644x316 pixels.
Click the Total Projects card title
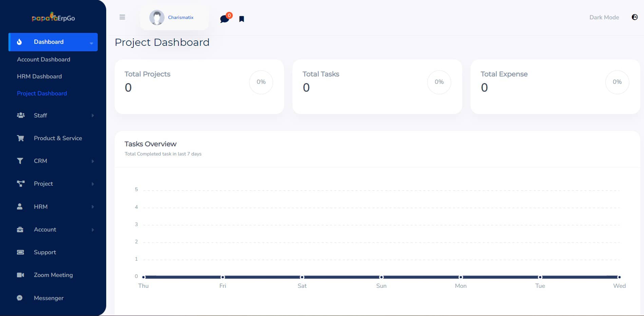(147, 74)
